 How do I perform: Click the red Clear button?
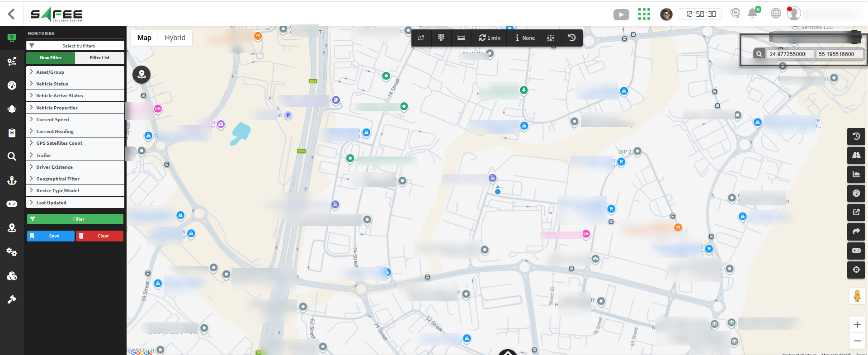(x=99, y=236)
